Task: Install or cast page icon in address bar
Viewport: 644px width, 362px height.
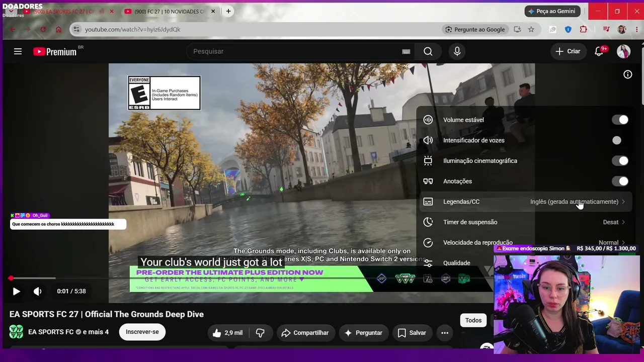Action: pos(517,30)
